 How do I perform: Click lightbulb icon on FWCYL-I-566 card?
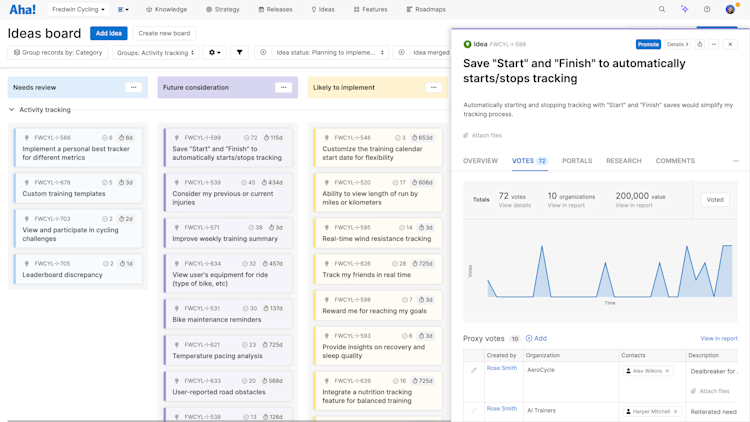(x=27, y=138)
